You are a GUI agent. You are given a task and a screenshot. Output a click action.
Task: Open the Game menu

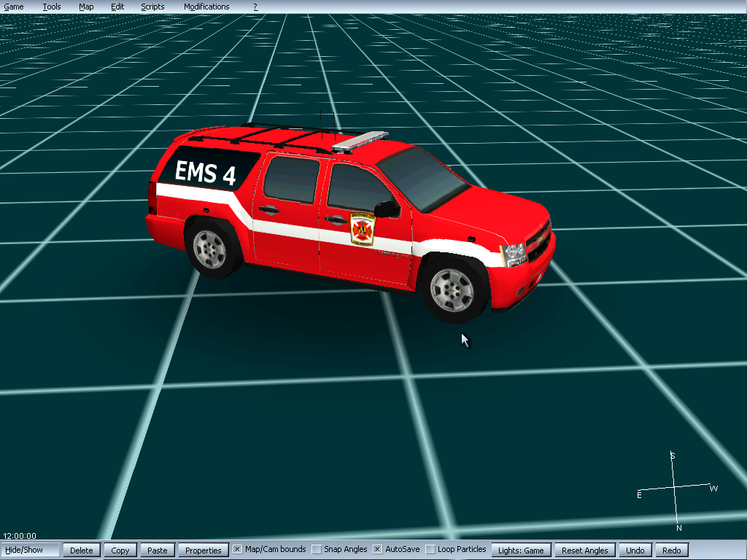coord(14,7)
